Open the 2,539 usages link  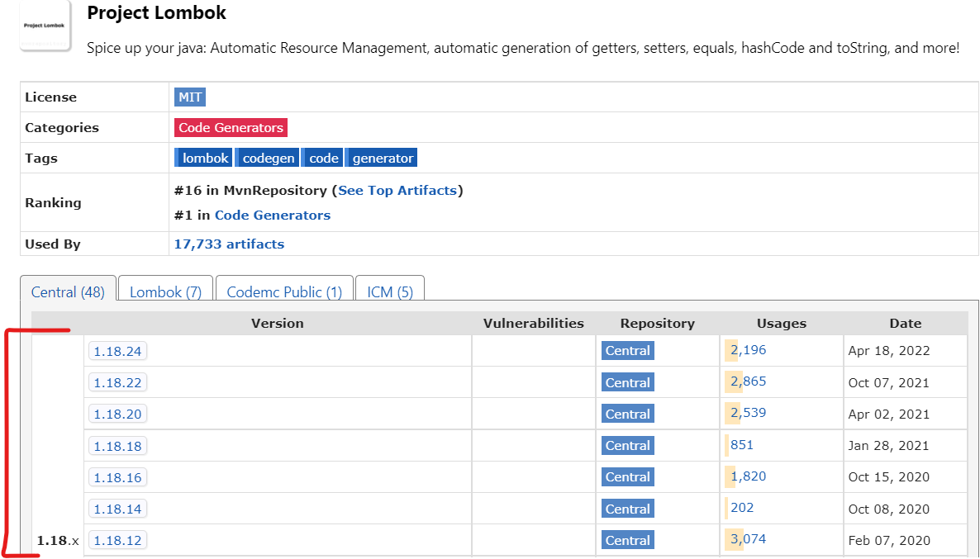click(748, 412)
